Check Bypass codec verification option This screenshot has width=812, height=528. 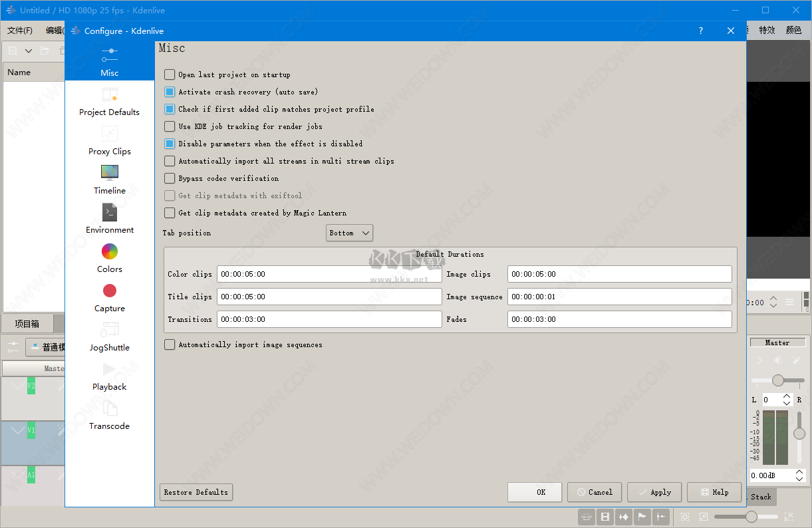(x=170, y=178)
